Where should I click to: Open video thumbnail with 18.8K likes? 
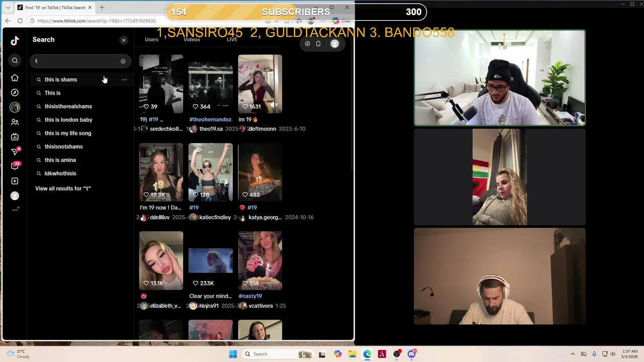point(161,172)
